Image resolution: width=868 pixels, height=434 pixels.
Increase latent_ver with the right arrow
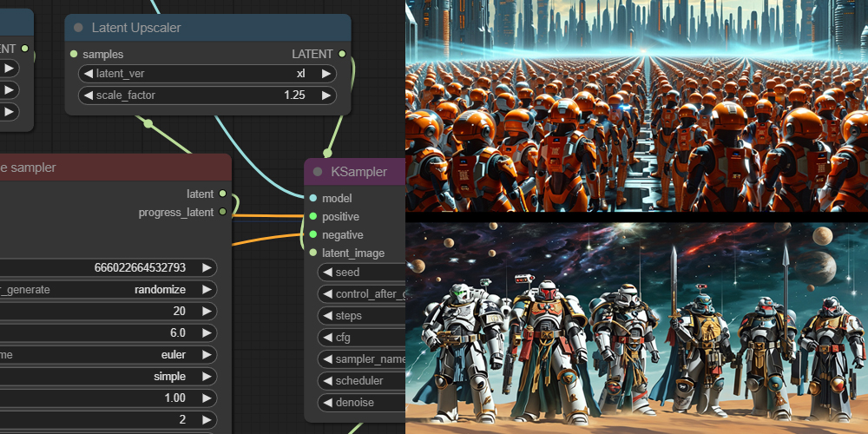pos(326,74)
